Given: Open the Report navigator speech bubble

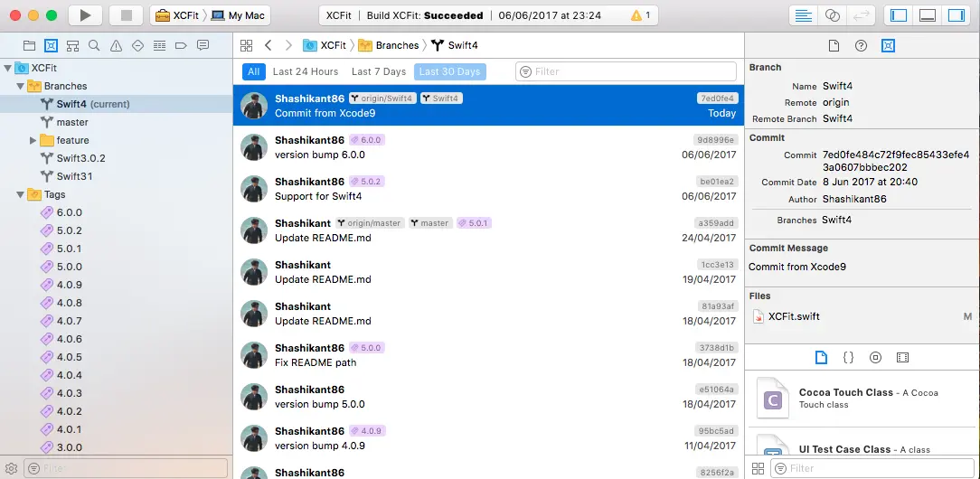Looking at the screenshot, I should tap(203, 45).
